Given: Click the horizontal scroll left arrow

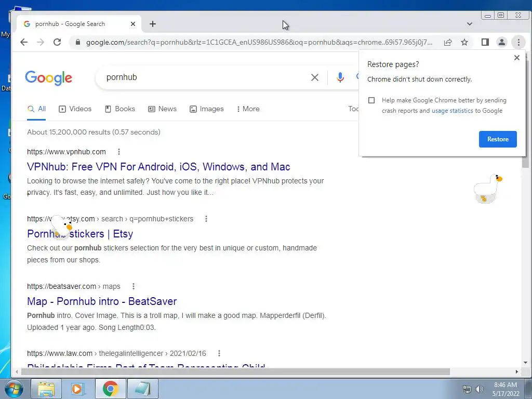Looking at the screenshot, I should (17, 372).
